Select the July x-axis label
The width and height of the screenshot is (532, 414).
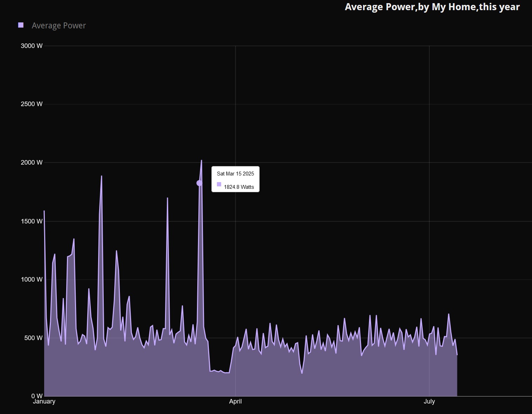point(429,402)
